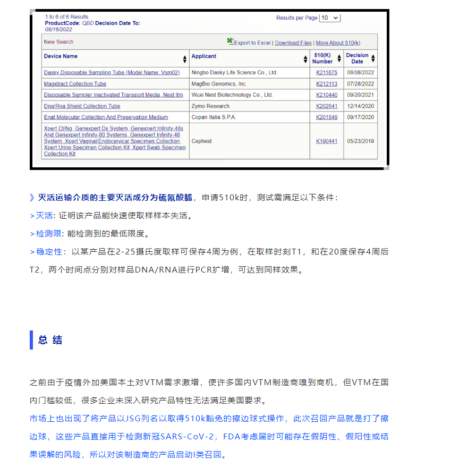The width and height of the screenshot is (451, 476).
Task: Open 510(k) number K202641
Action: point(327,106)
